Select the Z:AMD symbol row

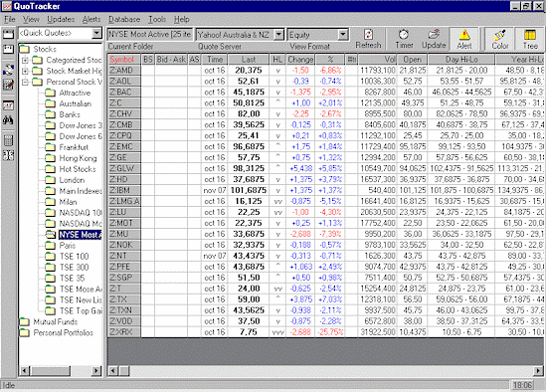tap(124, 71)
